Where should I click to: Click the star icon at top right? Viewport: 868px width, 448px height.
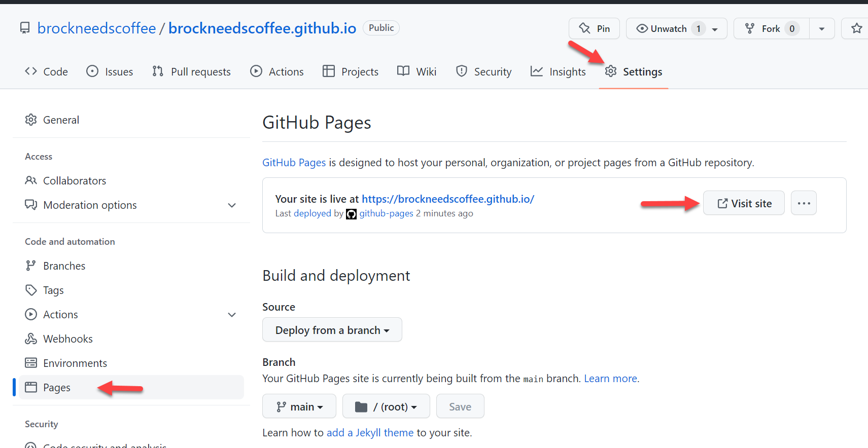pos(857,28)
